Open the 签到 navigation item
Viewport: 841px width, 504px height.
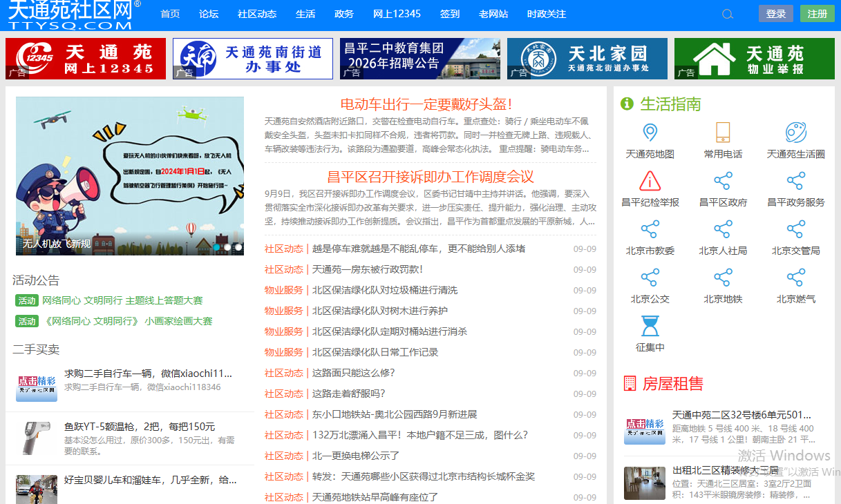tap(450, 14)
